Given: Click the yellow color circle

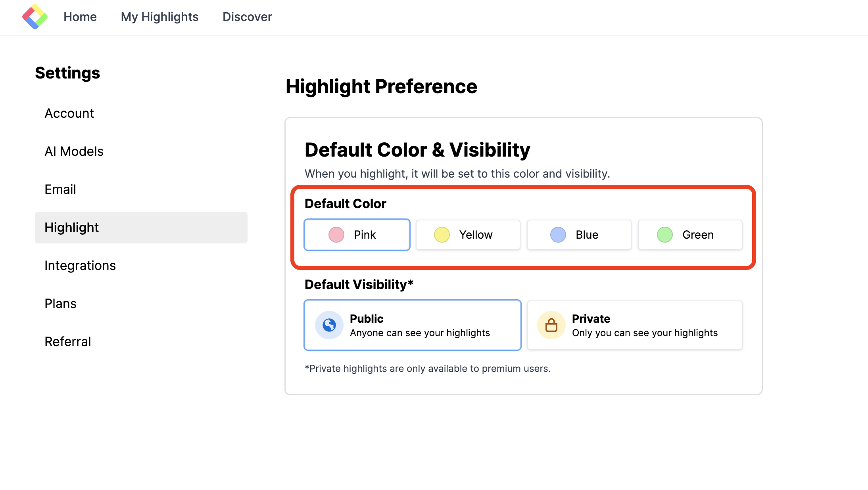Looking at the screenshot, I should 442,235.
